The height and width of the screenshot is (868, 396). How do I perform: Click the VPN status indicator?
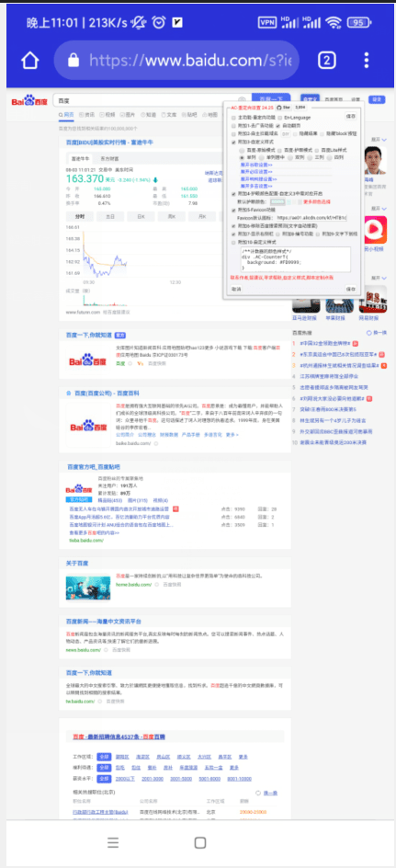click(267, 23)
